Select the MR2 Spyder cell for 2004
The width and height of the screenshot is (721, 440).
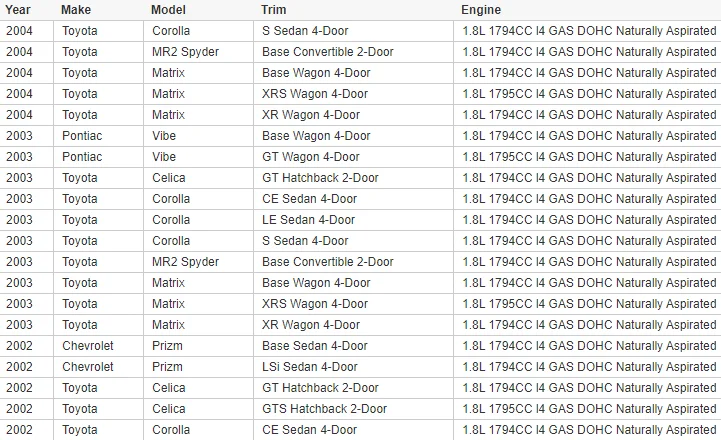pos(185,52)
